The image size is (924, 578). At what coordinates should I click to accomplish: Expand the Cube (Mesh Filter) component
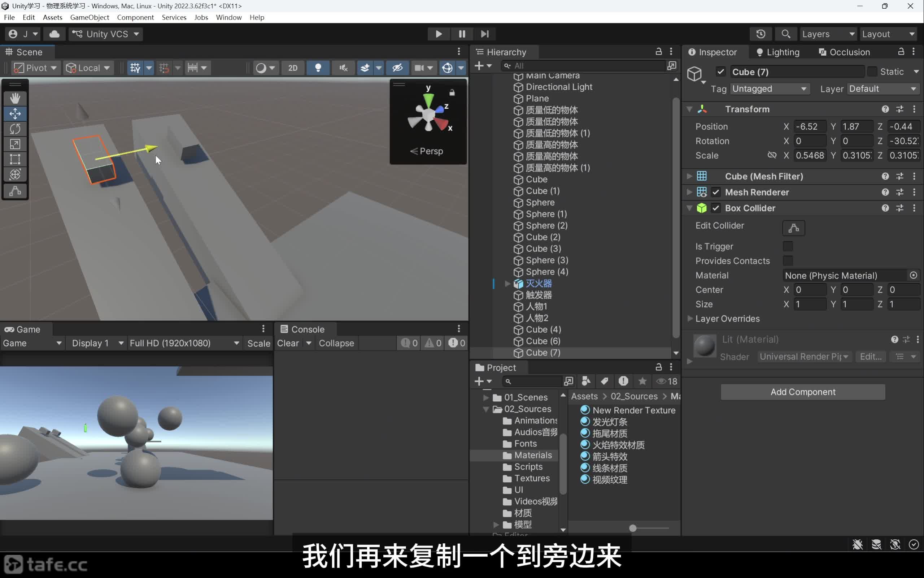click(x=689, y=176)
